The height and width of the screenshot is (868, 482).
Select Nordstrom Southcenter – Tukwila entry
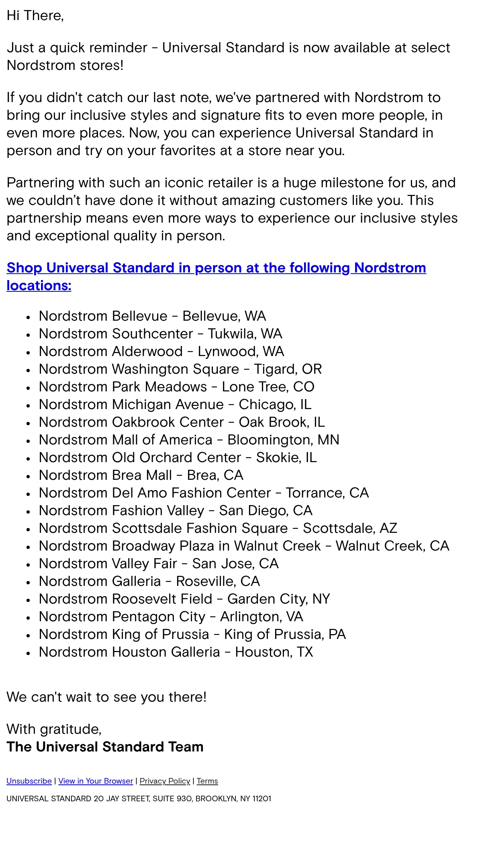(x=160, y=334)
